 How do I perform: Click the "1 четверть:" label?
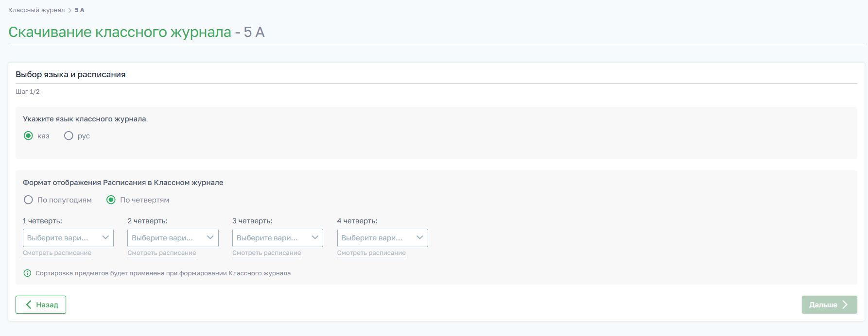(x=42, y=221)
